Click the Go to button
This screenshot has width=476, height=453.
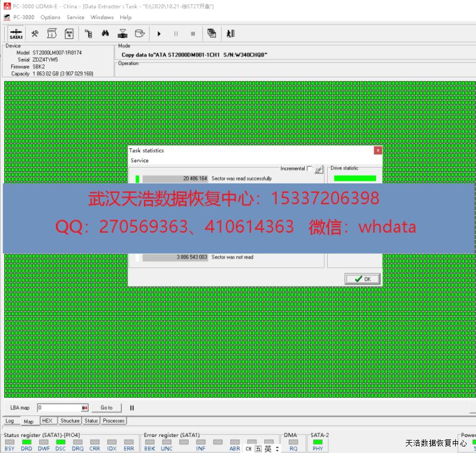tap(107, 408)
